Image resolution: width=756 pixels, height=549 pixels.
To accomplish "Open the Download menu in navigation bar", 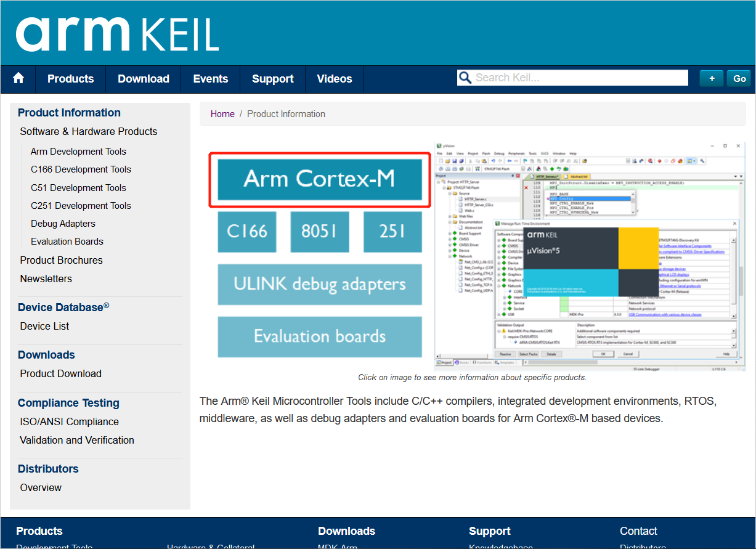I will pos(144,79).
